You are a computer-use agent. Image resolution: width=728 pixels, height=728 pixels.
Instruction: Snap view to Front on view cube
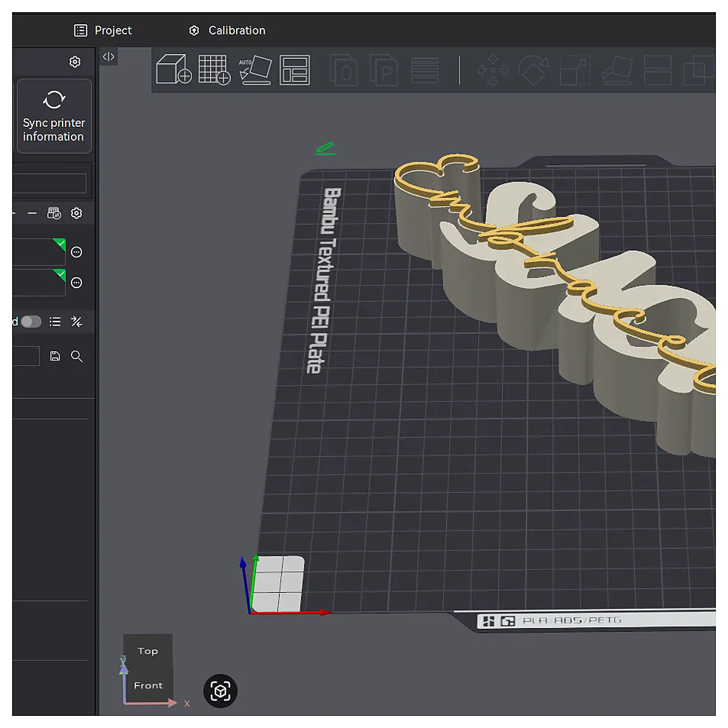(x=148, y=686)
